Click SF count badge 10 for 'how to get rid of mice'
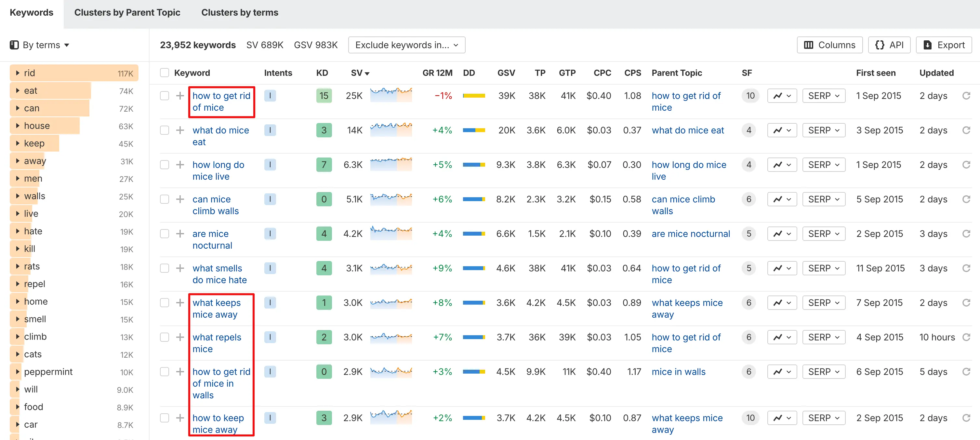This screenshot has width=980, height=440. (x=750, y=96)
